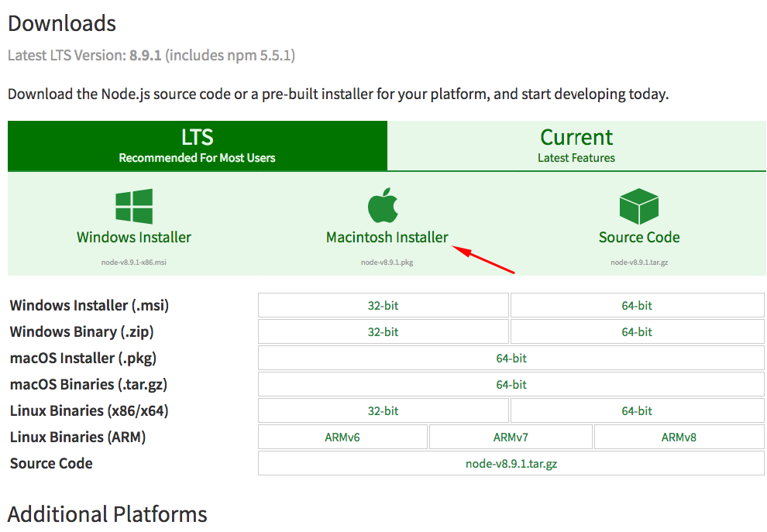
Task: Download macOS Binaries (.tar.gz) 64-bit
Action: [x=511, y=385]
